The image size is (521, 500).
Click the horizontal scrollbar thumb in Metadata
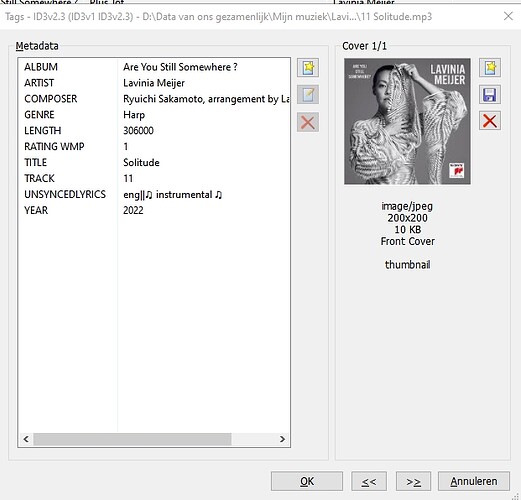click(132, 439)
